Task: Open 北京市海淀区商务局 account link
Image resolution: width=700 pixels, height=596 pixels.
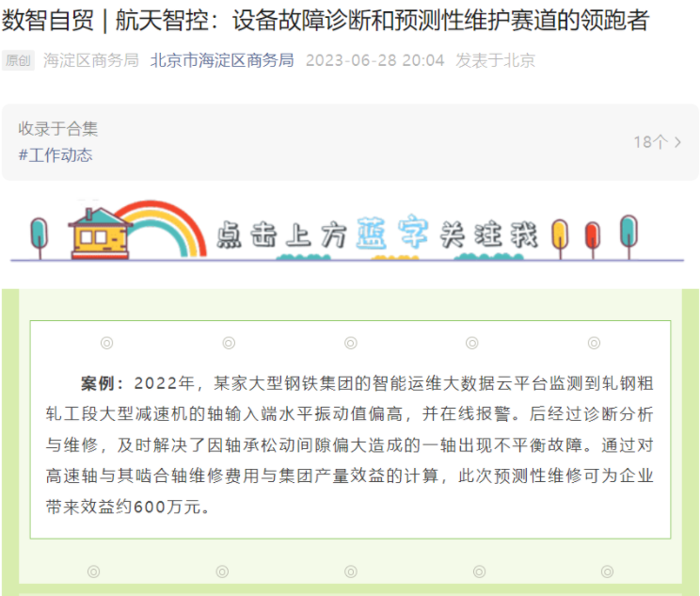Action: 222,60
